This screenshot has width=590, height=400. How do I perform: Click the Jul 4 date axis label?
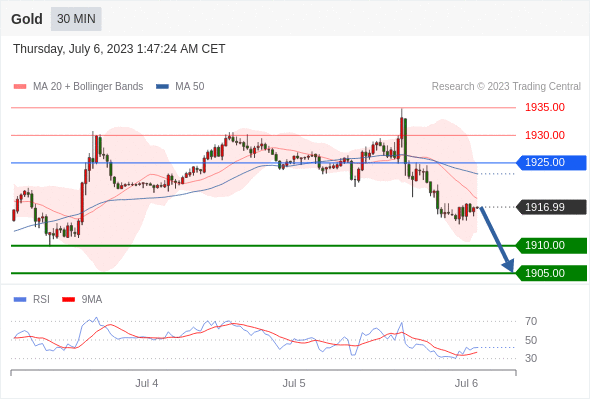coord(147,383)
